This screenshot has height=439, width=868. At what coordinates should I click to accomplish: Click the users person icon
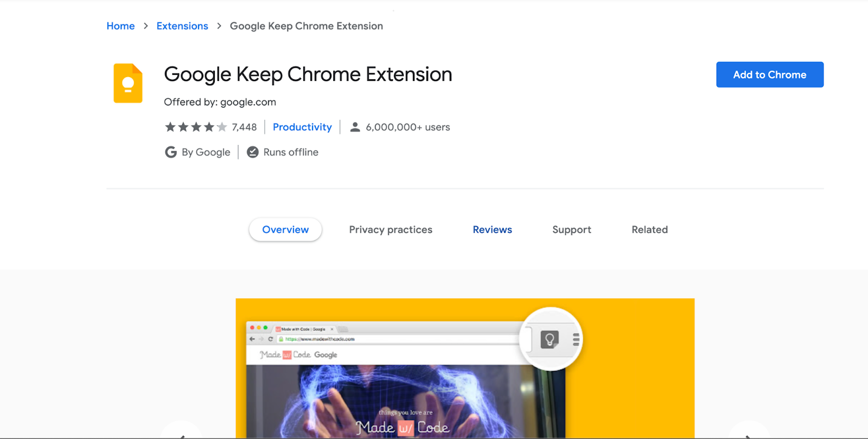[x=355, y=127]
